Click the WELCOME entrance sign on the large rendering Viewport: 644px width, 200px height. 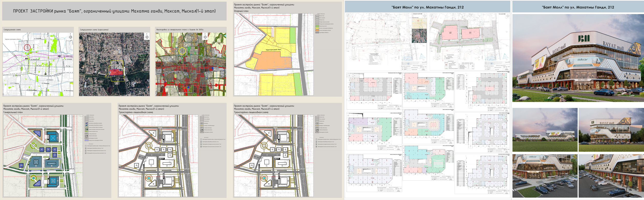tap(583, 80)
